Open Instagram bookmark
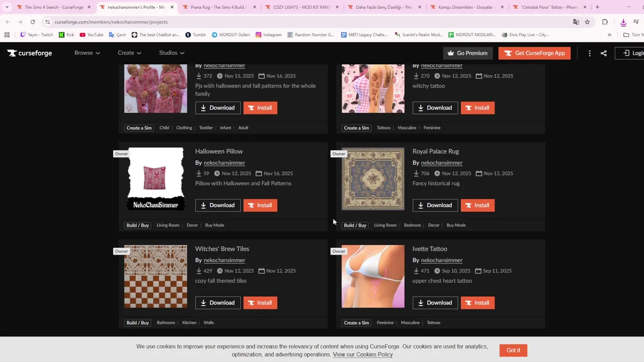644x362 pixels. 269,35
